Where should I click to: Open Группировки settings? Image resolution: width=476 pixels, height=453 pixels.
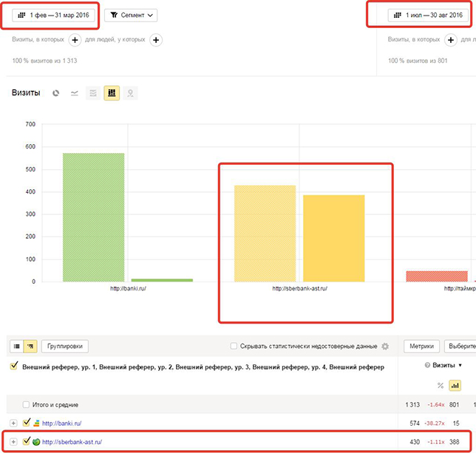pos(65,346)
